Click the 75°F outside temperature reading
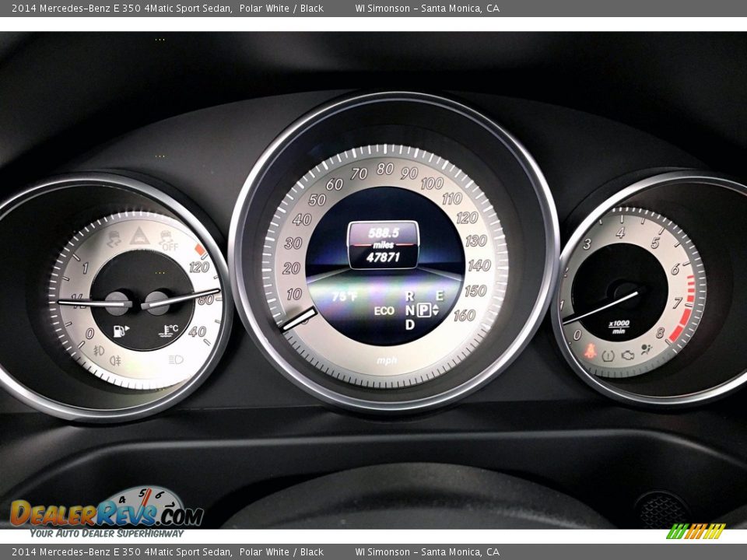 pyautogui.click(x=345, y=296)
